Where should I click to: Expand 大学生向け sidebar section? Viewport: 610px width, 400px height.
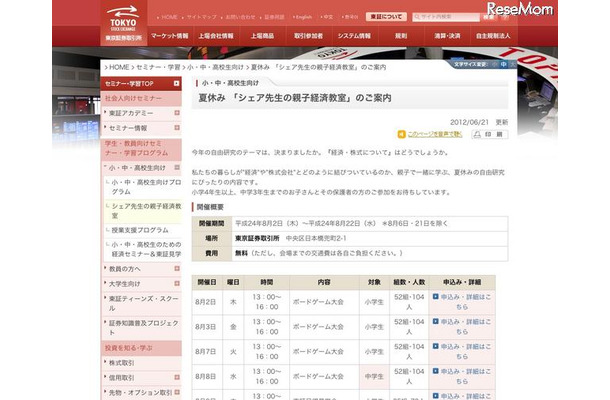point(177,284)
